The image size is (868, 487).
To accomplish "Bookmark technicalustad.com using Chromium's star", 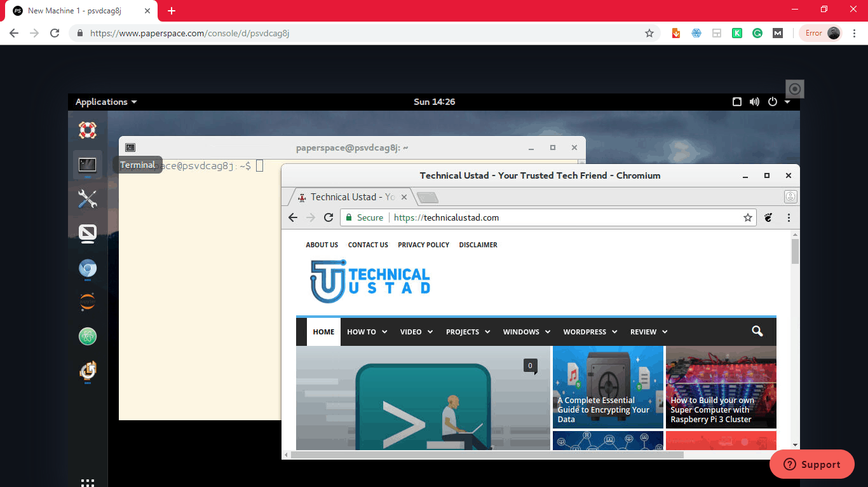I will pos(748,217).
